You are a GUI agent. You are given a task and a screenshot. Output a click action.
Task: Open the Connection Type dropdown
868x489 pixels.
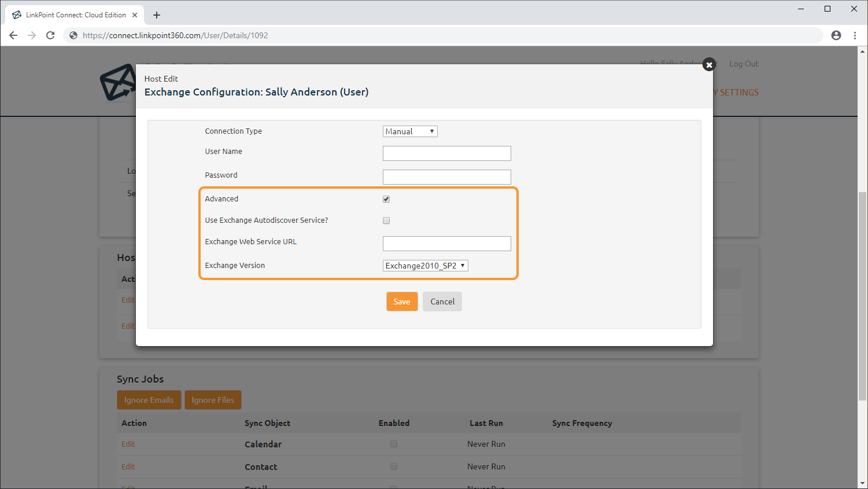click(410, 131)
